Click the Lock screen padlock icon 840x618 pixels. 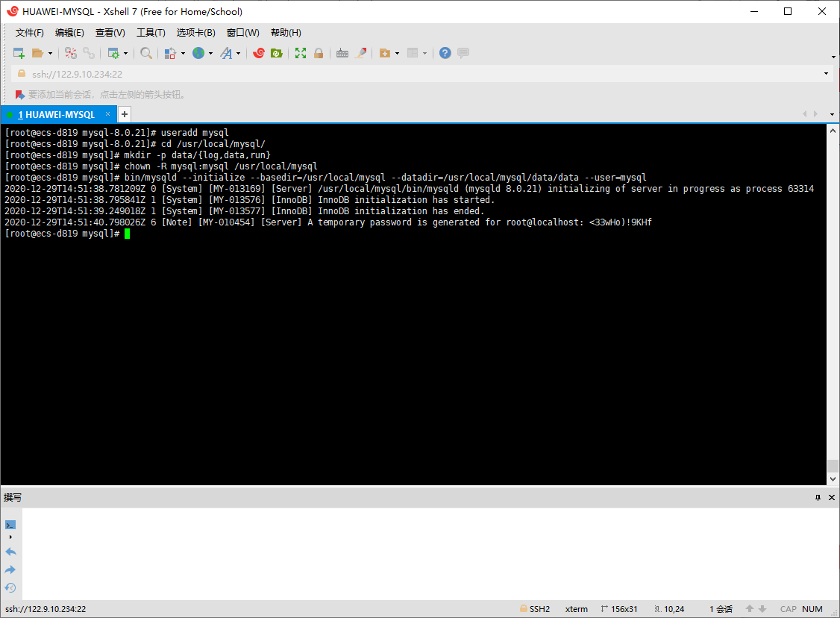click(x=319, y=53)
